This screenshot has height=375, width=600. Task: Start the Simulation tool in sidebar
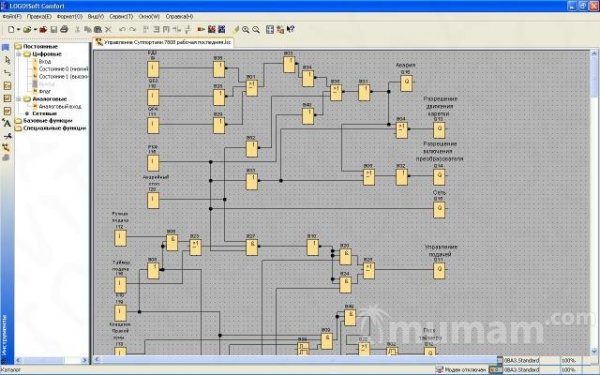click(x=6, y=147)
